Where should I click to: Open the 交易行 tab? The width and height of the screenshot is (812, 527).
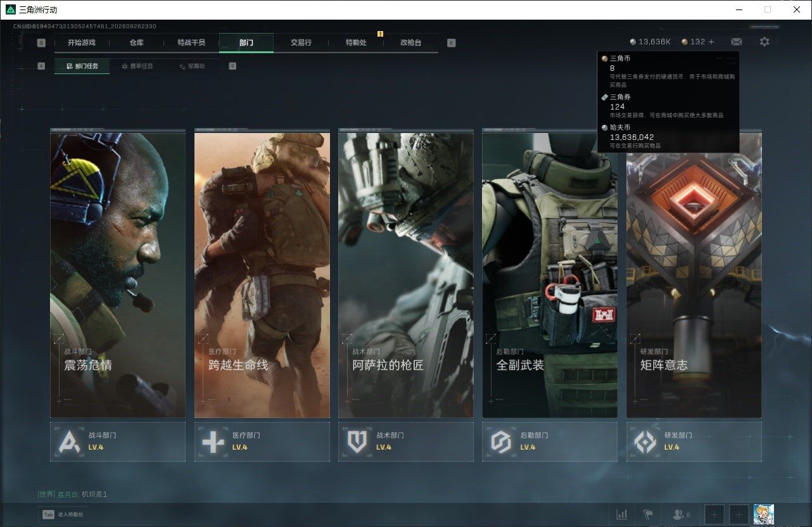click(x=301, y=42)
